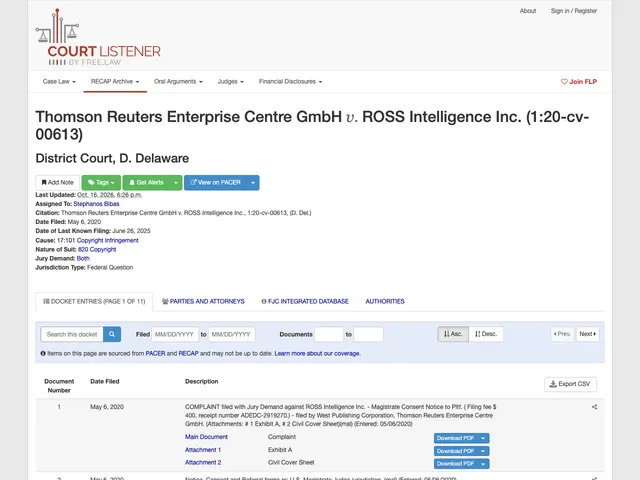Screen dimensions: 640x480
Task: Switch to Parties and Attorneys tab
Action: 203,302
